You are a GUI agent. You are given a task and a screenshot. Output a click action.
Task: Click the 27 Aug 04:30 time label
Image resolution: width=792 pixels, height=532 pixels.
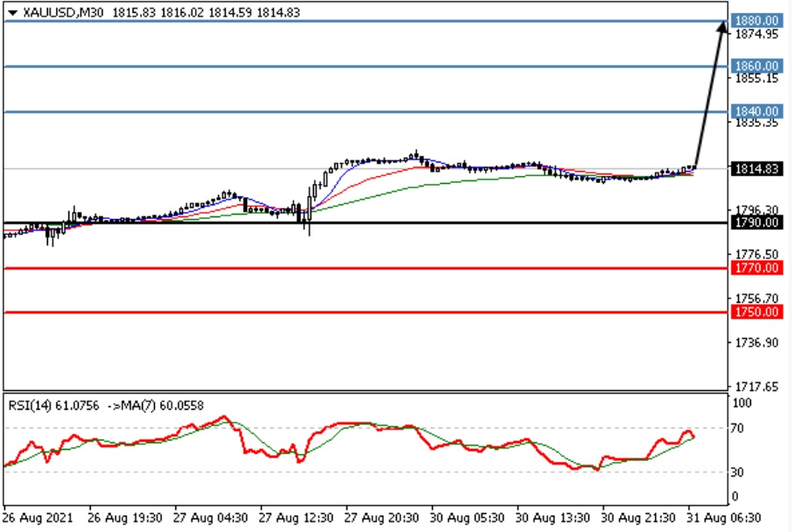pos(210,518)
